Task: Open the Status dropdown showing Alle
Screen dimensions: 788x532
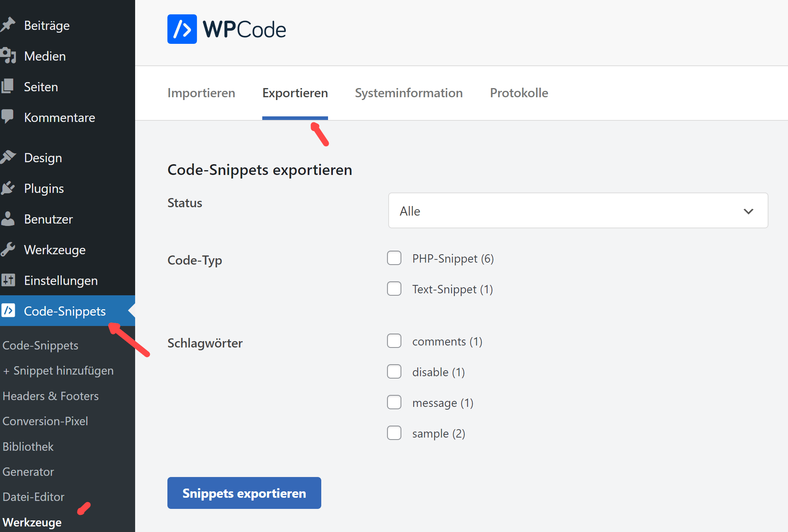Action: [x=578, y=211]
